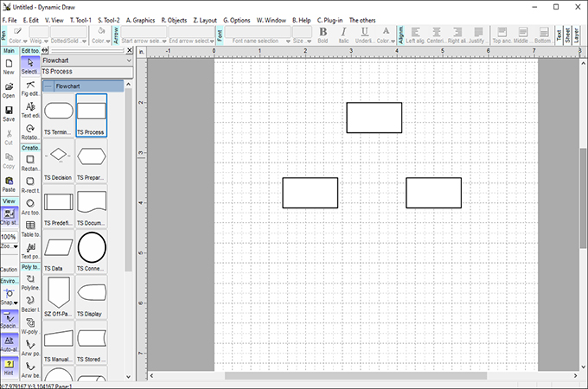The width and height of the screenshot is (588, 389).
Task: Click the Paste clipboard icon
Action: tap(9, 184)
